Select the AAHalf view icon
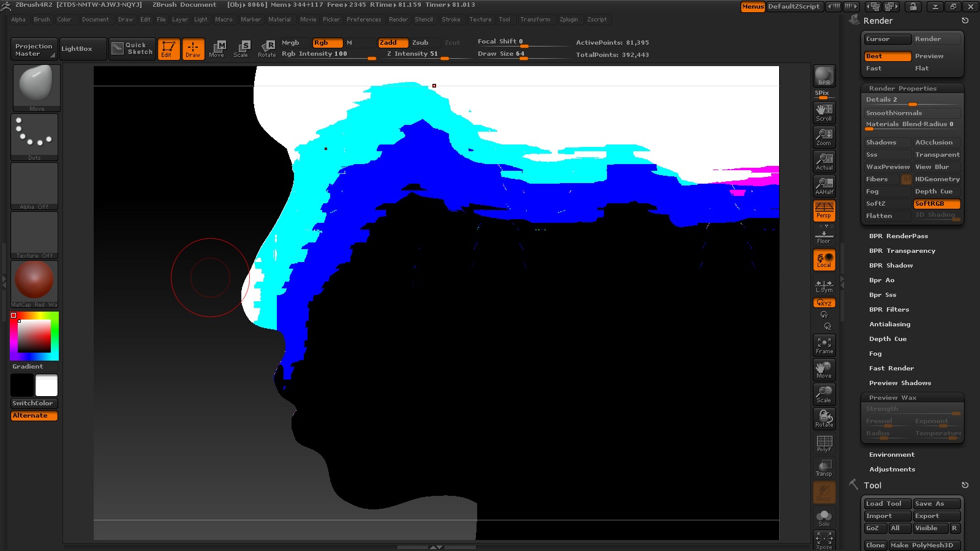 [824, 186]
